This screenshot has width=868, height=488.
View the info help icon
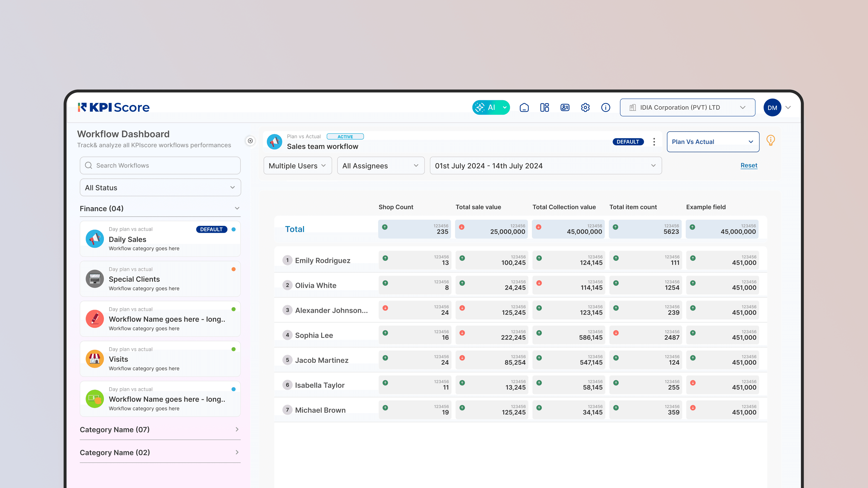coord(605,107)
